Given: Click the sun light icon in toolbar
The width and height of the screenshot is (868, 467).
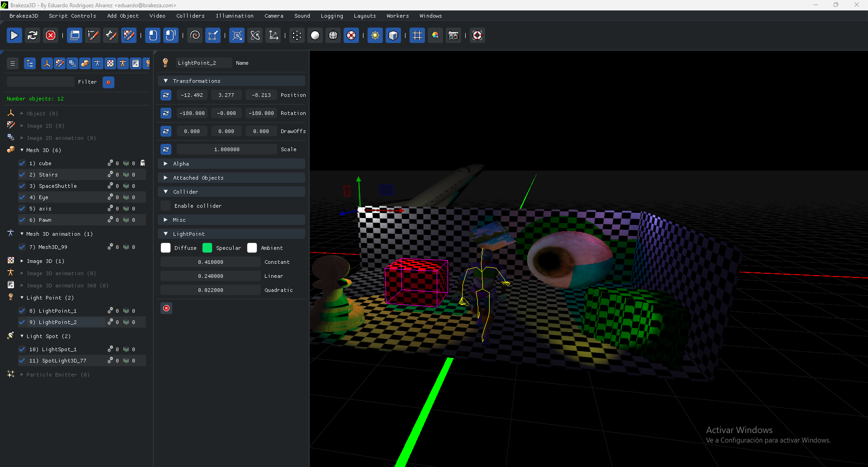Looking at the screenshot, I should 375,35.
